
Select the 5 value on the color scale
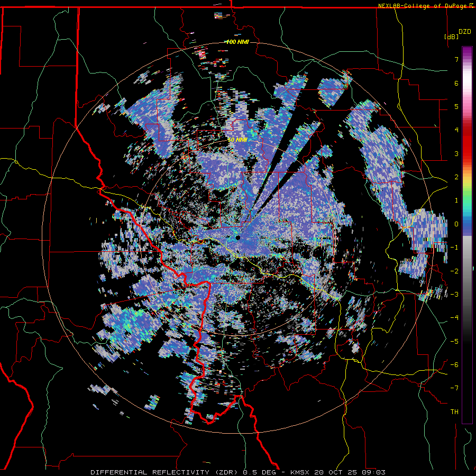click(456, 106)
